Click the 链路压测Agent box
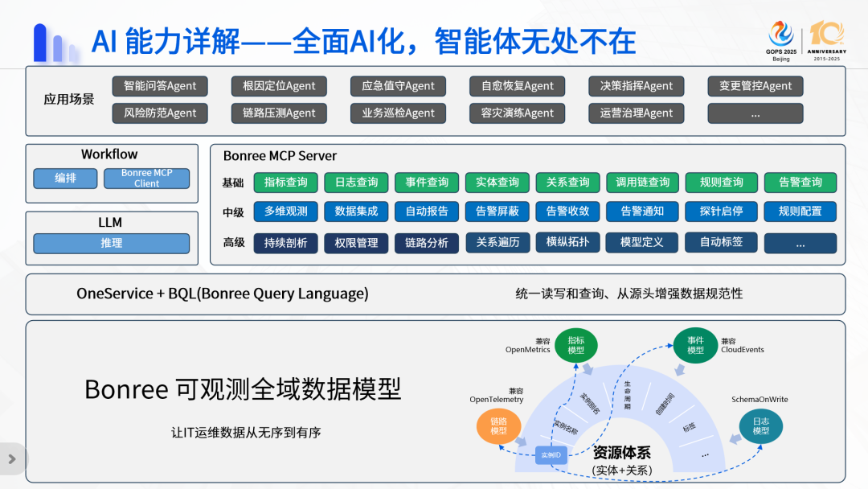868x489 pixels. click(x=279, y=113)
